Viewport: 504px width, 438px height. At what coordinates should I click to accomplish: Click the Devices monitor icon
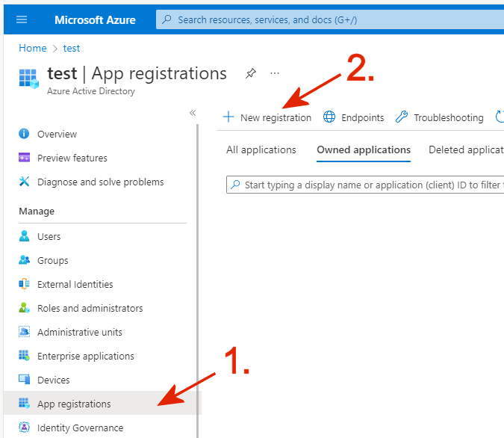[24, 380]
